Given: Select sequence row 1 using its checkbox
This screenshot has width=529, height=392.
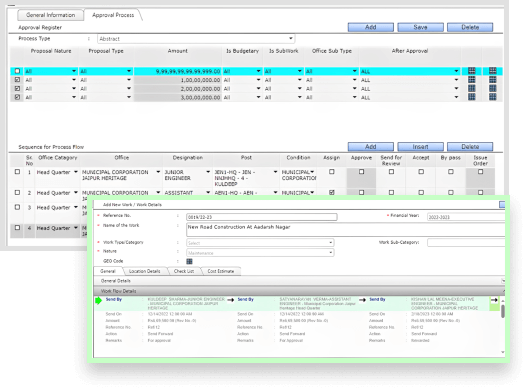Looking at the screenshot, I should [17, 172].
